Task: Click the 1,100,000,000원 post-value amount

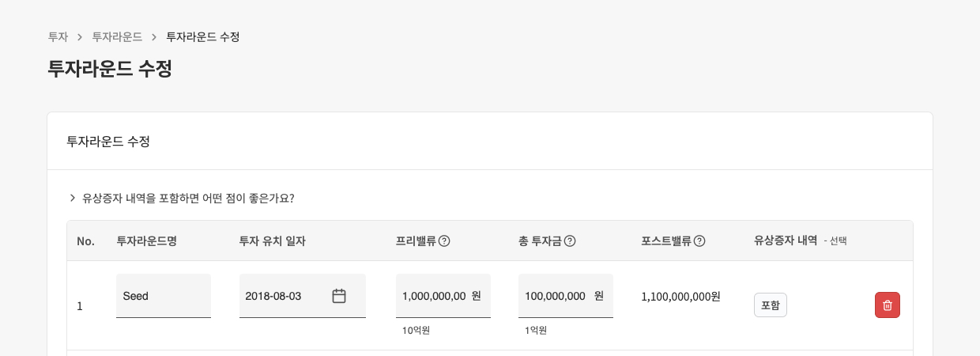Action: [680, 297]
